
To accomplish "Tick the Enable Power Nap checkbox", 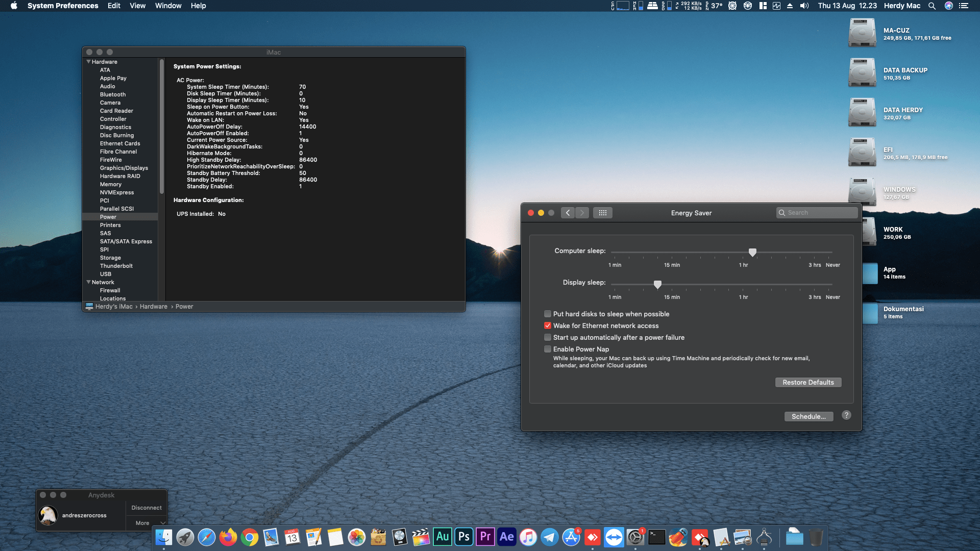I will click(548, 349).
